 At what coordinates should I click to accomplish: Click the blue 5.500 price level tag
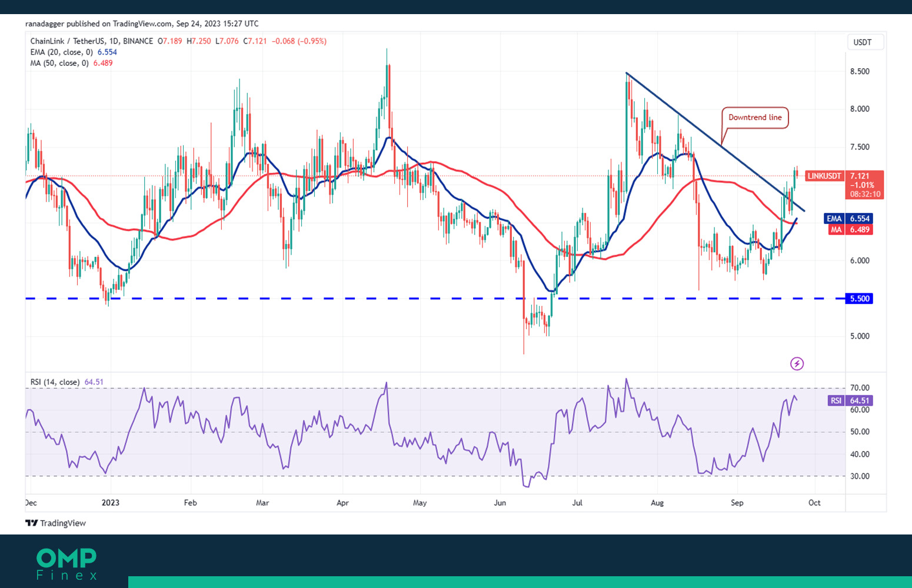(860, 299)
